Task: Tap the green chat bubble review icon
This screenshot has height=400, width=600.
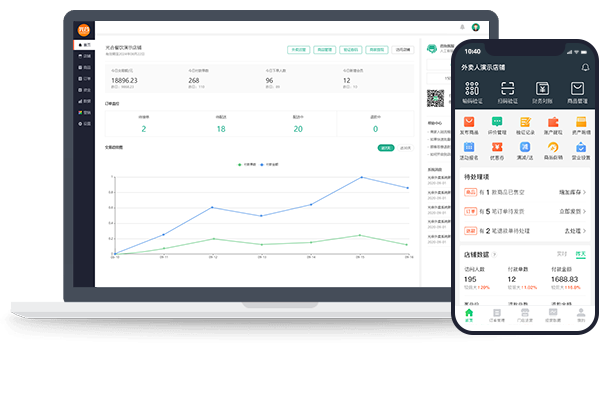Action: 497,122
